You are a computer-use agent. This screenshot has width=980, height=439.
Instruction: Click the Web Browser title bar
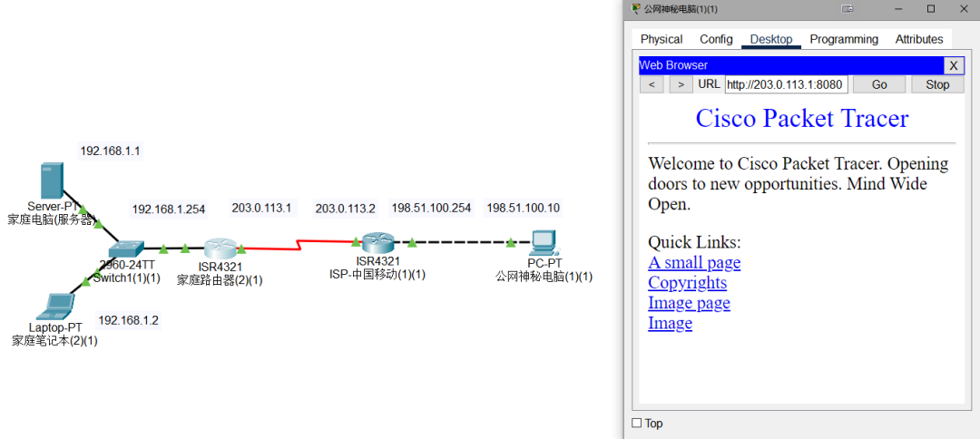(790, 65)
